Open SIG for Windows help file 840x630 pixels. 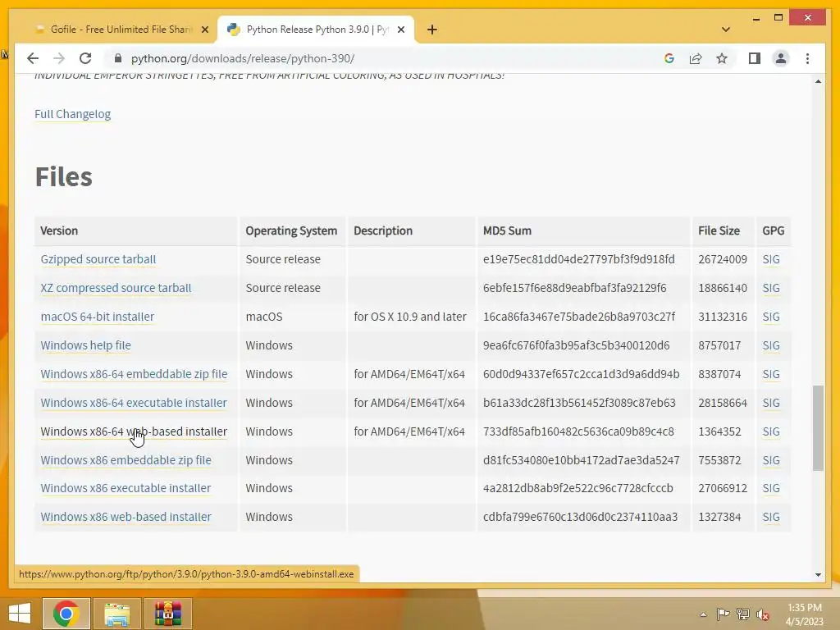[771, 345]
